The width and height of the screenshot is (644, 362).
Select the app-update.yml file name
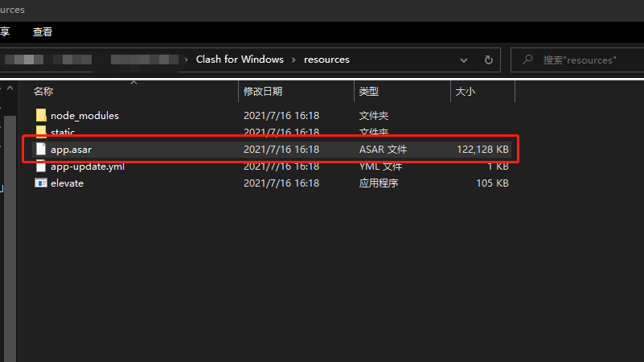point(88,167)
